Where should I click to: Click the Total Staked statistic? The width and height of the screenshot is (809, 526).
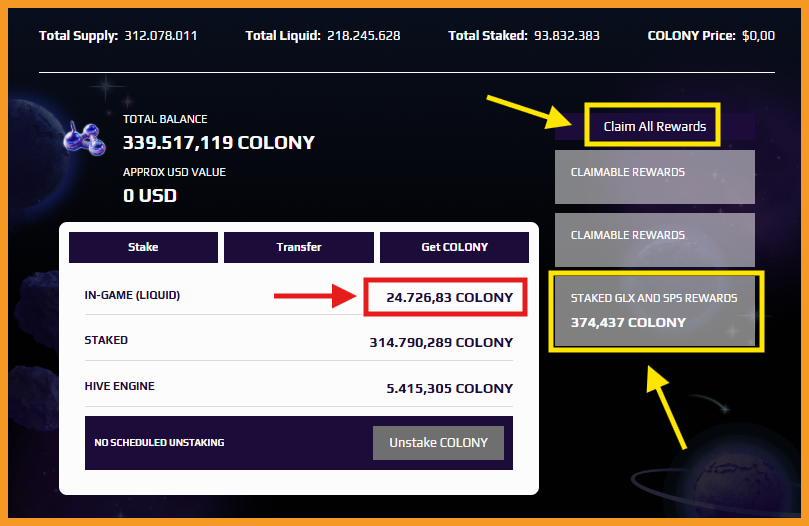(524, 36)
